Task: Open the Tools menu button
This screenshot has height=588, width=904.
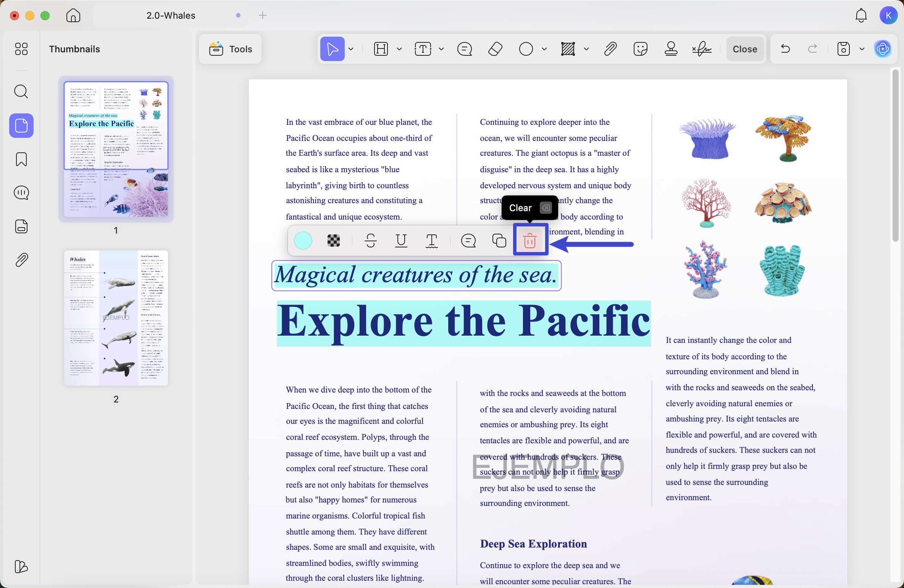Action: click(231, 49)
